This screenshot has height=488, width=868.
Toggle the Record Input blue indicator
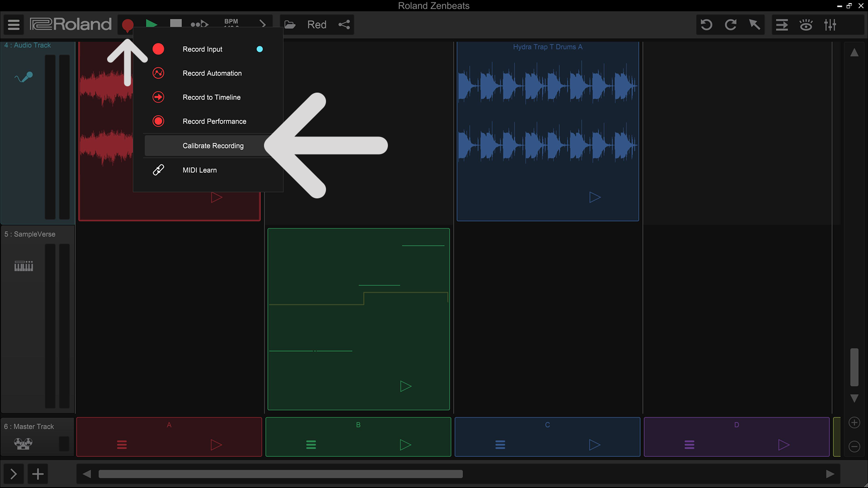259,49
